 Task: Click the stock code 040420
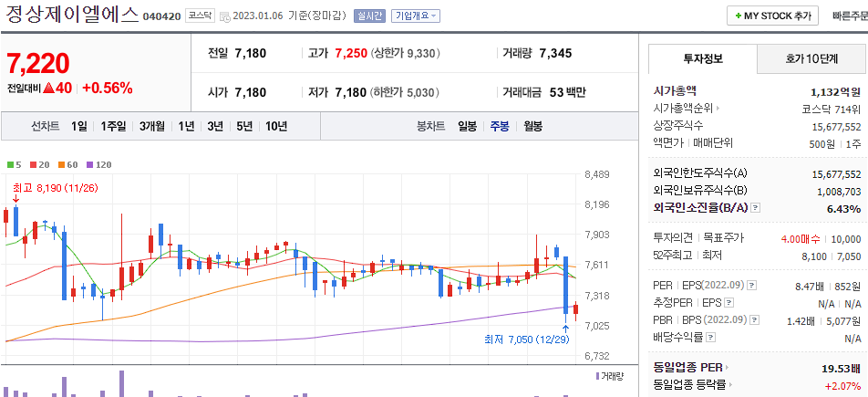(161, 16)
